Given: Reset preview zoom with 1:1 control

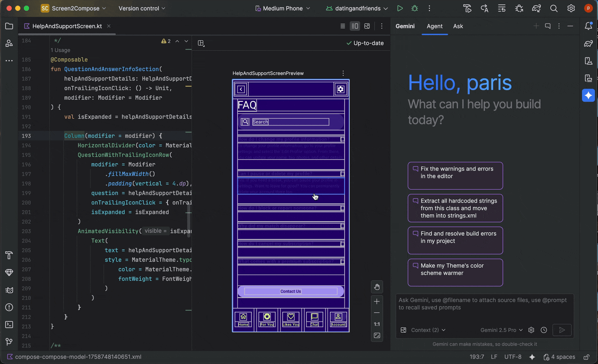Looking at the screenshot, I should (x=377, y=324).
